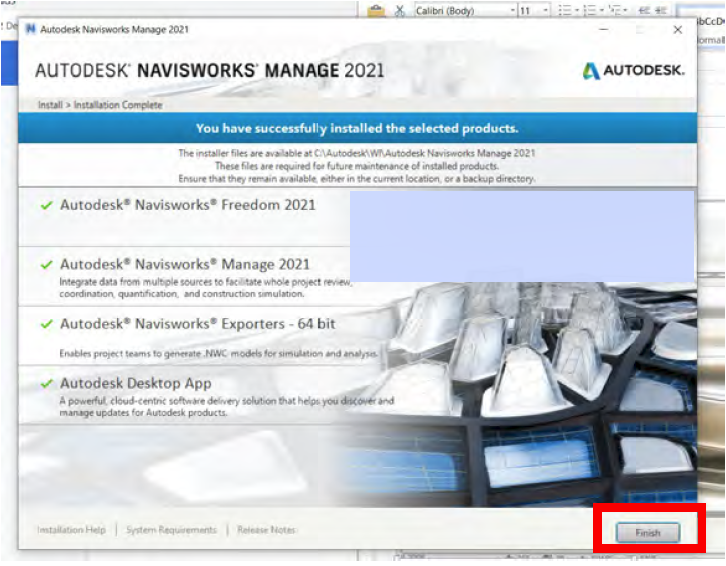Select the Autodesk Navisworks Manage 2021 entry
This screenshot has height=566, width=726.
[x=185, y=264]
